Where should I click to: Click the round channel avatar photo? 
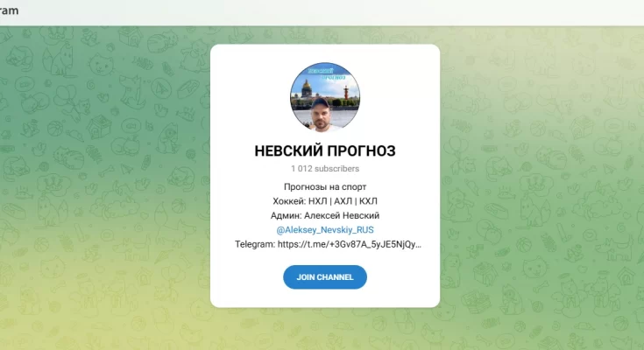[x=325, y=97]
